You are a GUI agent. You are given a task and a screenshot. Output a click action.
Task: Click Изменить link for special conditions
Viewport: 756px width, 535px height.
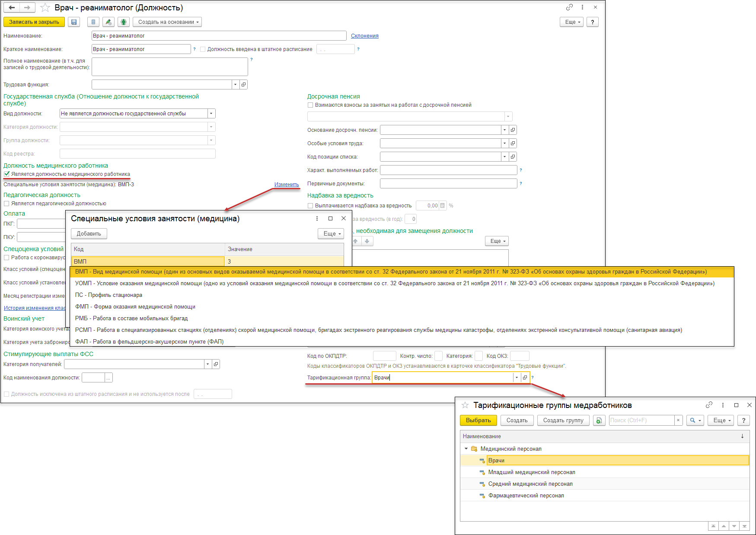[287, 185]
